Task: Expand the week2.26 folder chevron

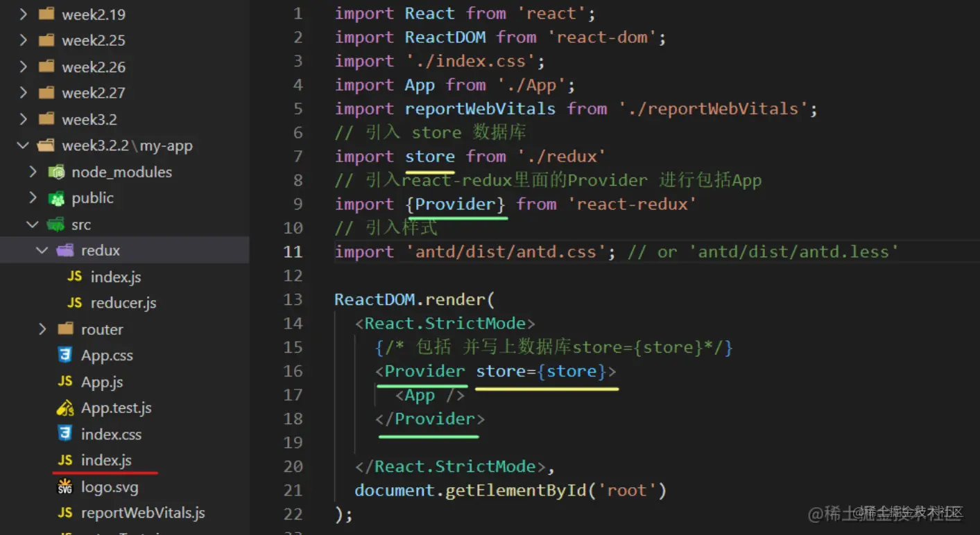Action: (x=23, y=67)
